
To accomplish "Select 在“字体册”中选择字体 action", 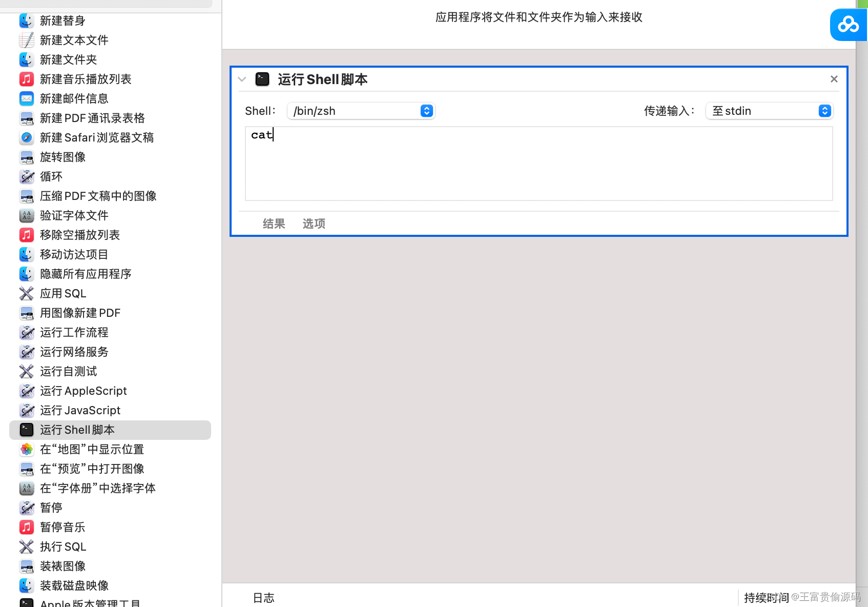I will [110, 488].
